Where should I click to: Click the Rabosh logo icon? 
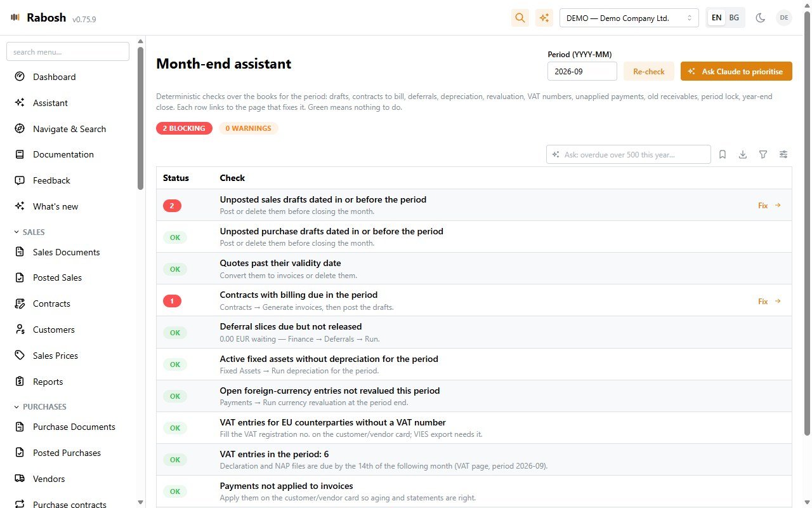pyautogui.click(x=15, y=18)
